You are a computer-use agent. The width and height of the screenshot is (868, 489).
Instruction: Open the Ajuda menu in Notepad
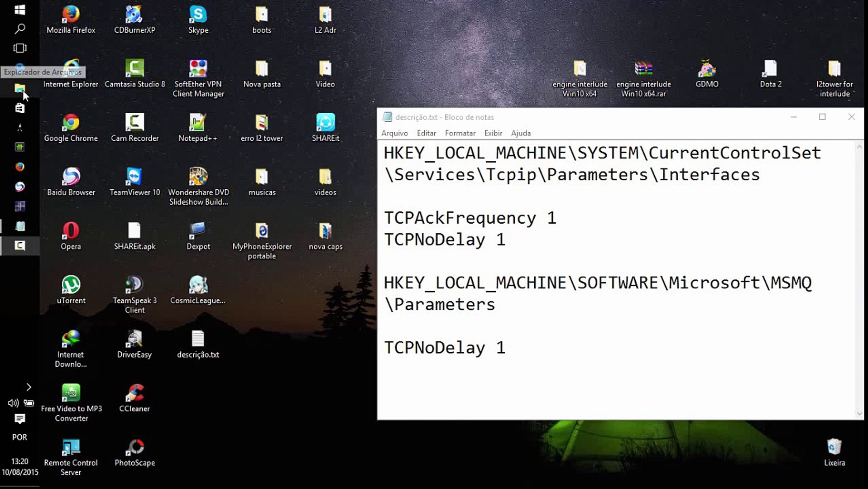[x=521, y=133]
